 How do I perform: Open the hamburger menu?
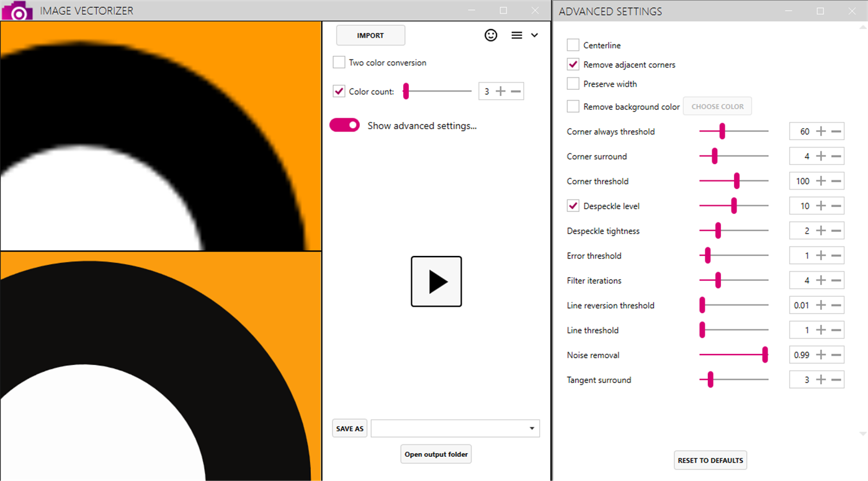pyautogui.click(x=516, y=35)
